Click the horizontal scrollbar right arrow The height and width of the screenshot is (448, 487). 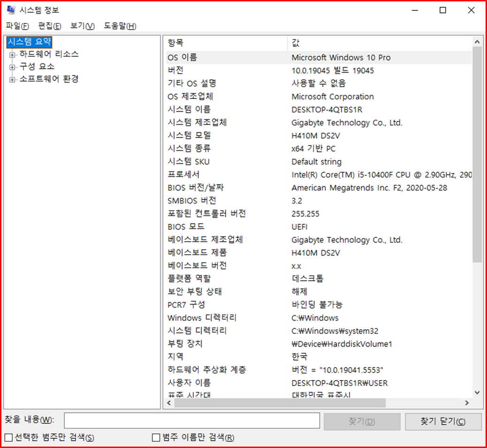[x=467, y=403]
